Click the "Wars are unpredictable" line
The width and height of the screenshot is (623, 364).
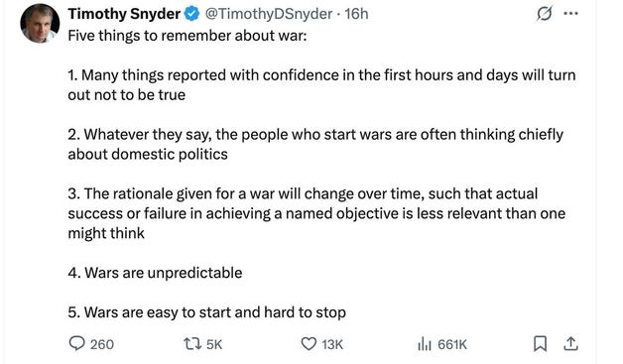155,273
